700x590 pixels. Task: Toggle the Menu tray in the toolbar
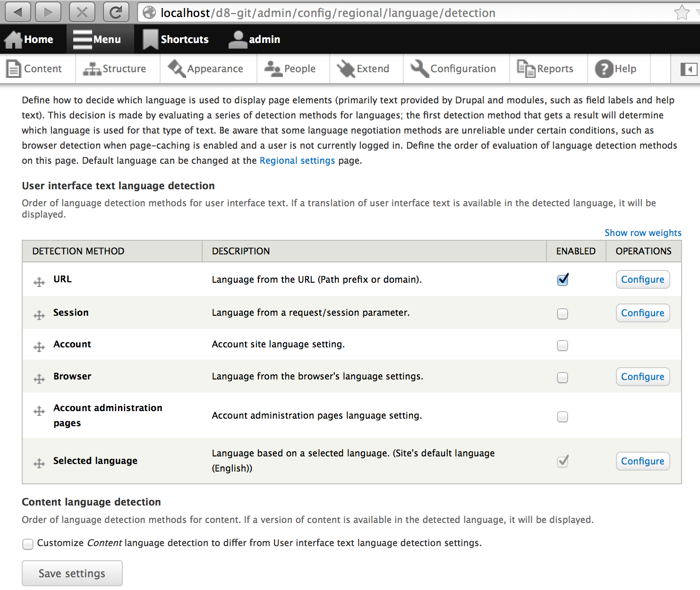(97, 40)
